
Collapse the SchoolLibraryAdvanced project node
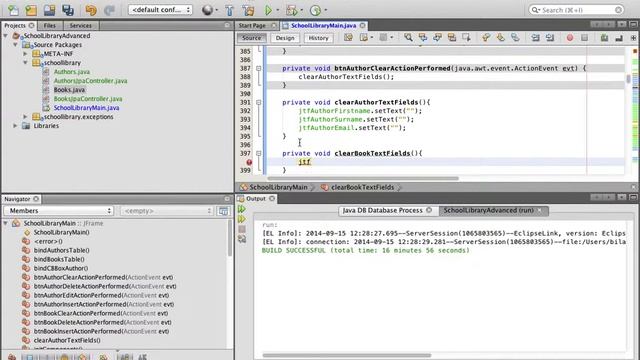point(6,36)
